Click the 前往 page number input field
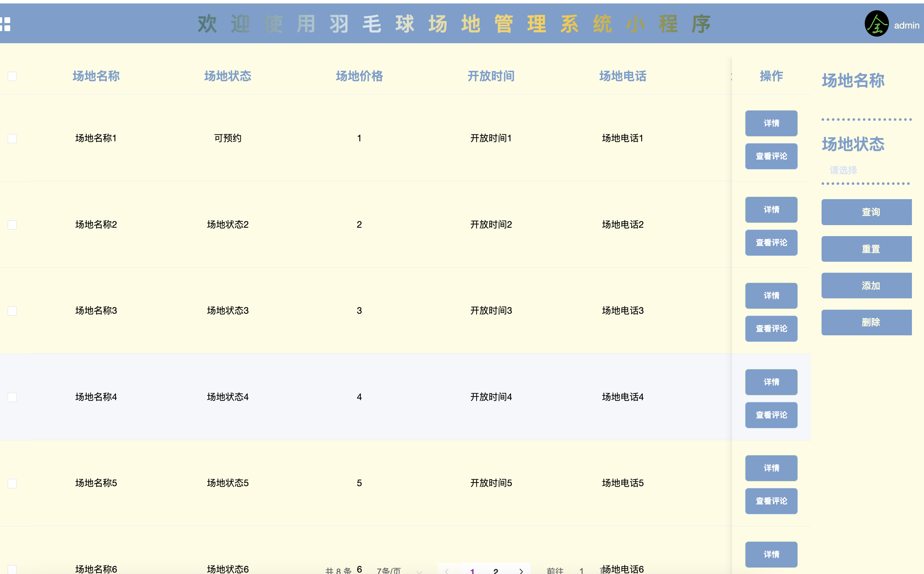Viewport: 924px width, 574px height. (x=582, y=571)
